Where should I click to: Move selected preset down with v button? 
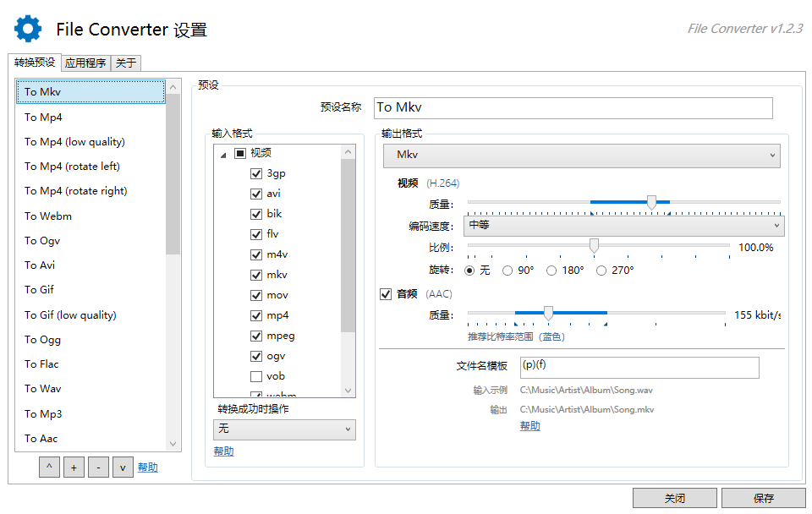point(123,467)
